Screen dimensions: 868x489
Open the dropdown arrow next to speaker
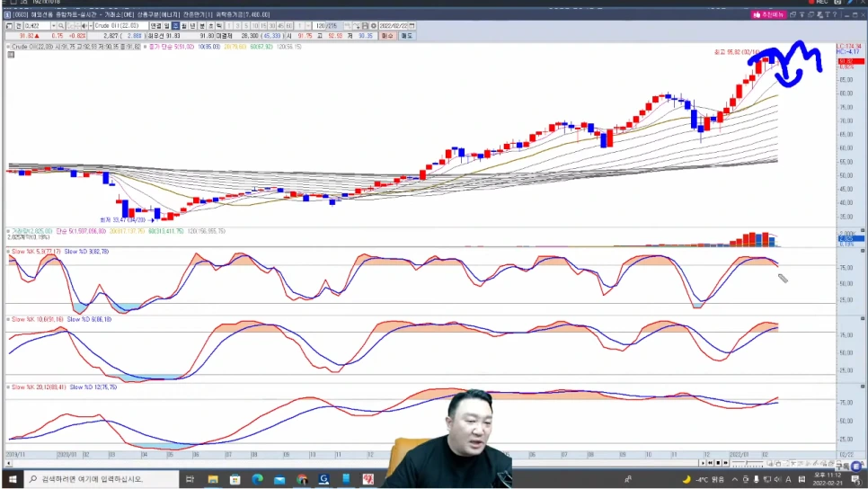click(x=90, y=25)
